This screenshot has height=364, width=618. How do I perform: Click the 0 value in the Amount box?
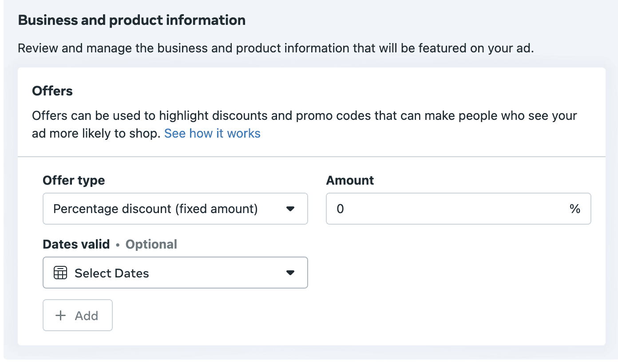[340, 209]
